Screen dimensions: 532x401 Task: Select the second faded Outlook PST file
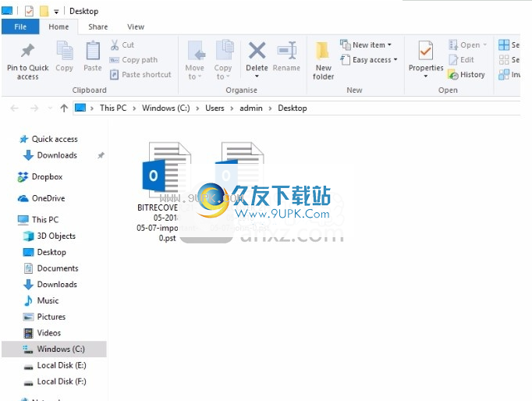point(239,187)
